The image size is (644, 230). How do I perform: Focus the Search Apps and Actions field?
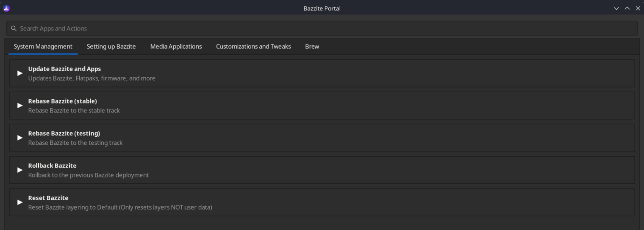[322, 28]
